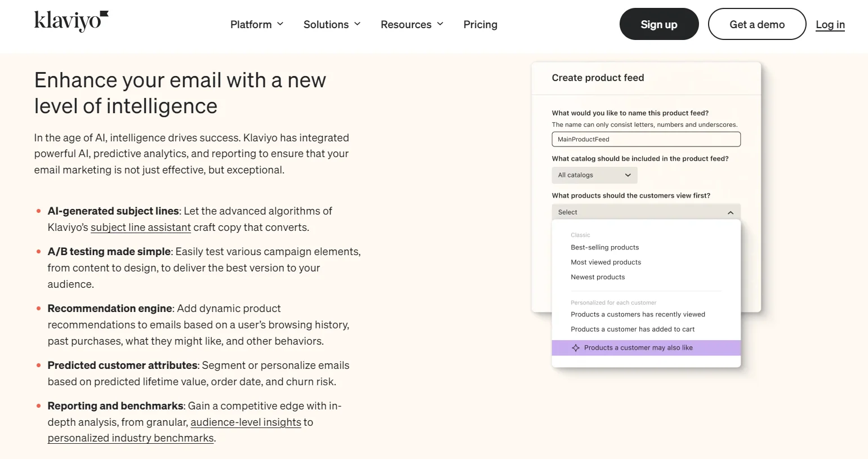
Task: Expand the Resources dropdown
Action: point(412,24)
